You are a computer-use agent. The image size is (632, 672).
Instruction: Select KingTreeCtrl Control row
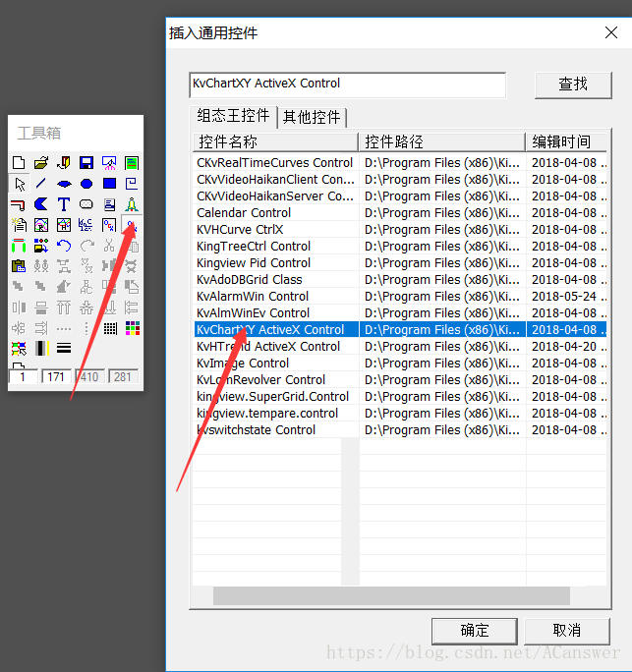pyautogui.click(x=400, y=247)
